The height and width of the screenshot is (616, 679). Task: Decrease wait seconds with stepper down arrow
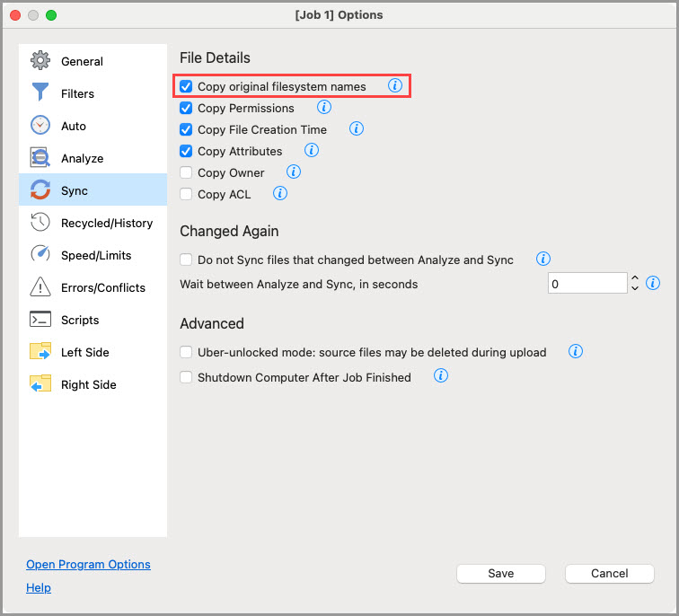click(635, 288)
